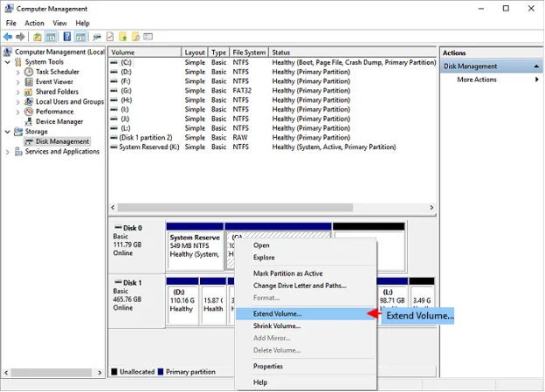Select the (Disk 1 partition 2) RAW row
Viewport: 545px width, 392px height.
click(x=272, y=138)
